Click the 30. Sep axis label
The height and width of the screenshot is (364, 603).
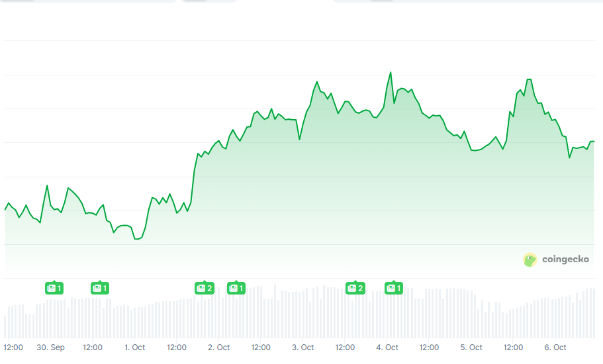point(50,347)
